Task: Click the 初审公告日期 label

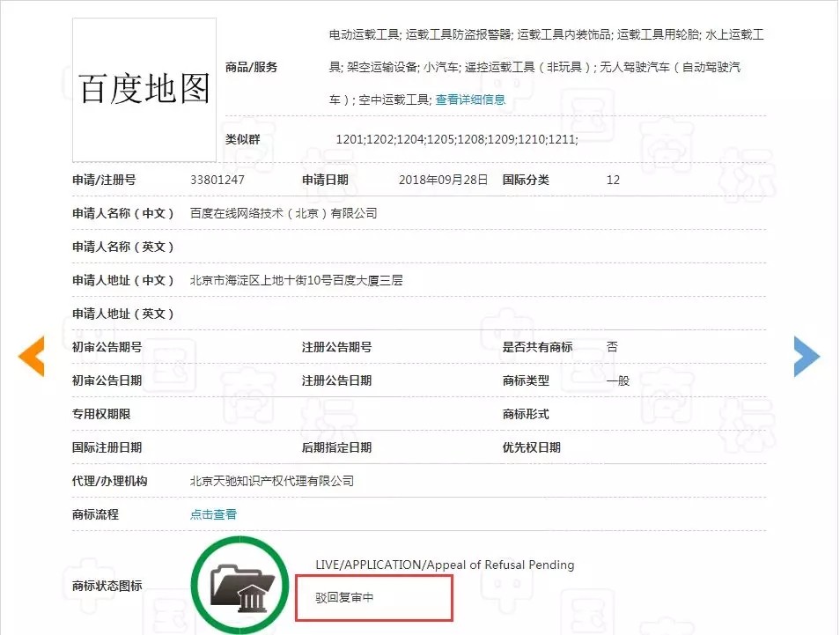Action: click(107, 381)
